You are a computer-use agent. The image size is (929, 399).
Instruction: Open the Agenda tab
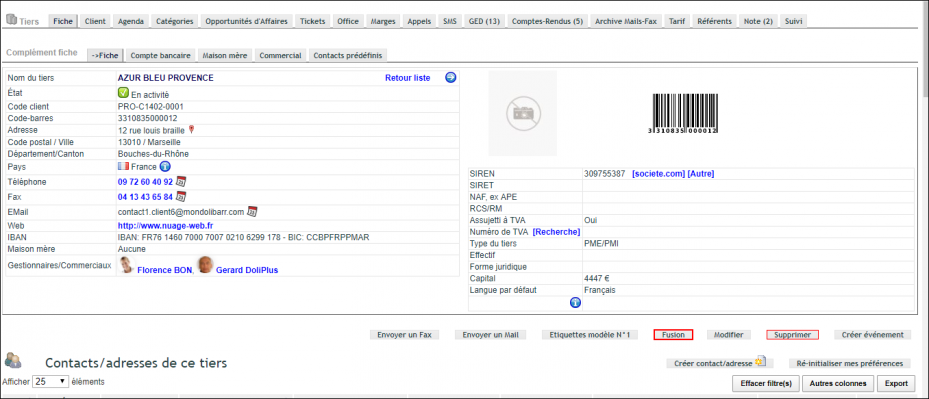pyautogui.click(x=131, y=21)
